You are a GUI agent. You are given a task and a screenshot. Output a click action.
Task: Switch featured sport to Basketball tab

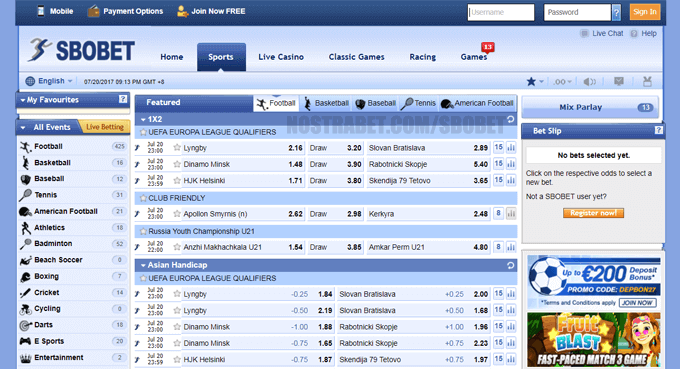click(x=326, y=103)
